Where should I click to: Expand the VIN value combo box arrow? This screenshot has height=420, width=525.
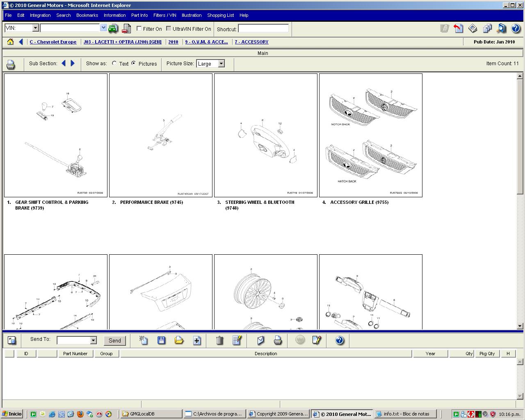[x=103, y=28]
